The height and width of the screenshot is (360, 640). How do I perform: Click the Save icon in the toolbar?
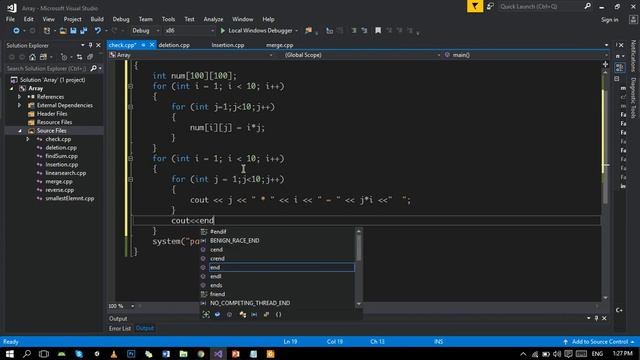click(x=73, y=31)
